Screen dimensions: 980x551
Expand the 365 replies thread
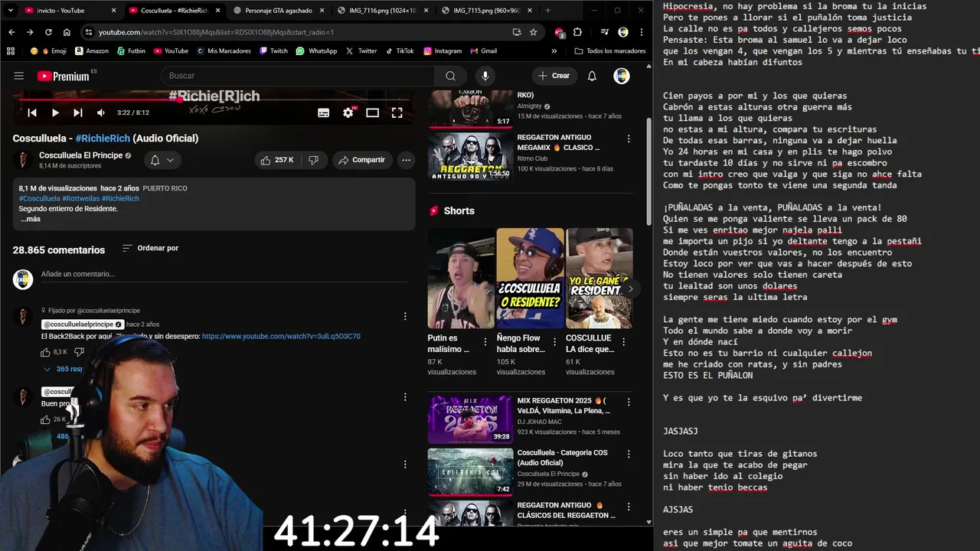(x=63, y=369)
